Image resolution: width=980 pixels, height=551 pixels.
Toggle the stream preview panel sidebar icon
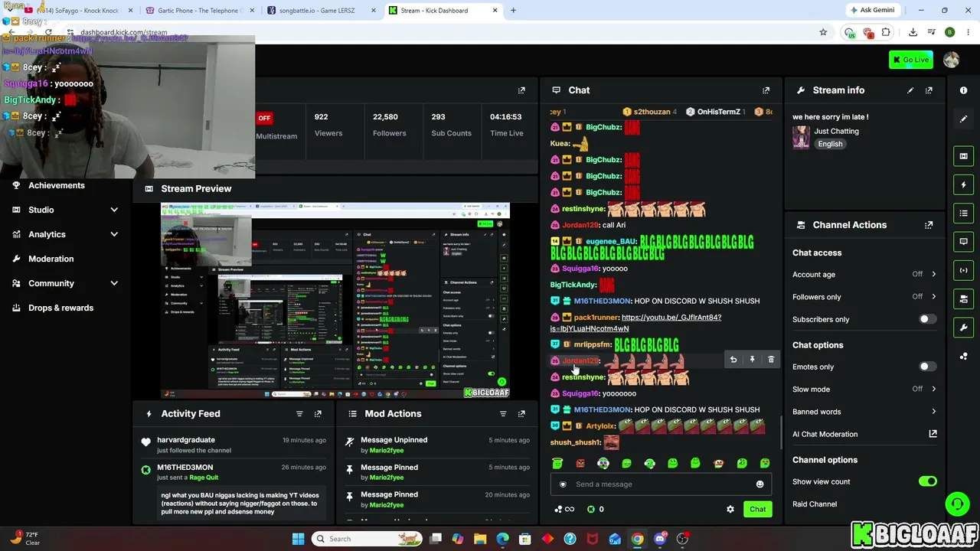tap(963, 156)
